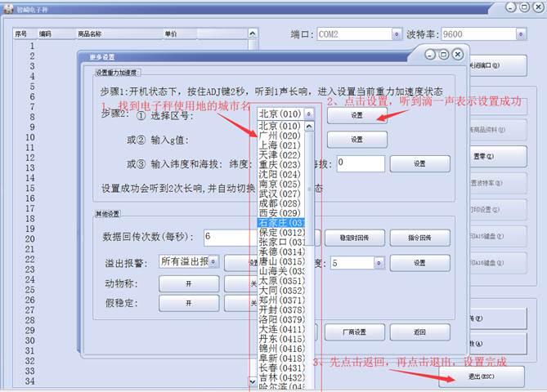Select 沈阳(024) from the city list

point(280,174)
